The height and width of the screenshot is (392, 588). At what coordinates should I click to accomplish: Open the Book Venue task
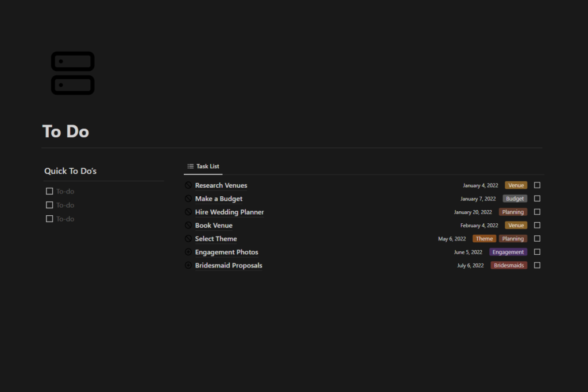pyautogui.click(x=214, y=225)
